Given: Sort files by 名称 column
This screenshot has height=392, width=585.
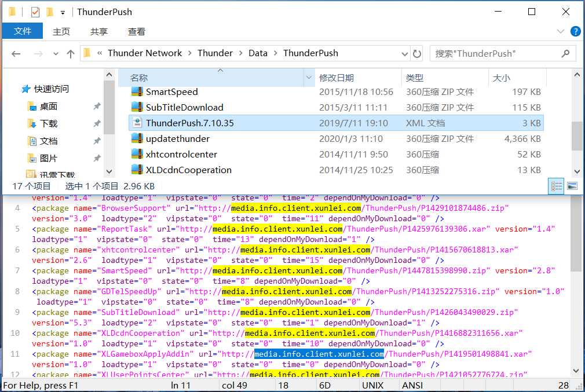Looking at the screenshot, I should click(x=139, y=78).
